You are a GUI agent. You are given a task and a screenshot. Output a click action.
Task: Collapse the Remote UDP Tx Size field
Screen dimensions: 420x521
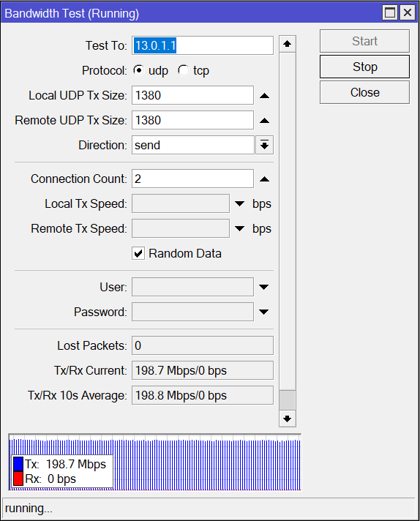coord(264,120)
